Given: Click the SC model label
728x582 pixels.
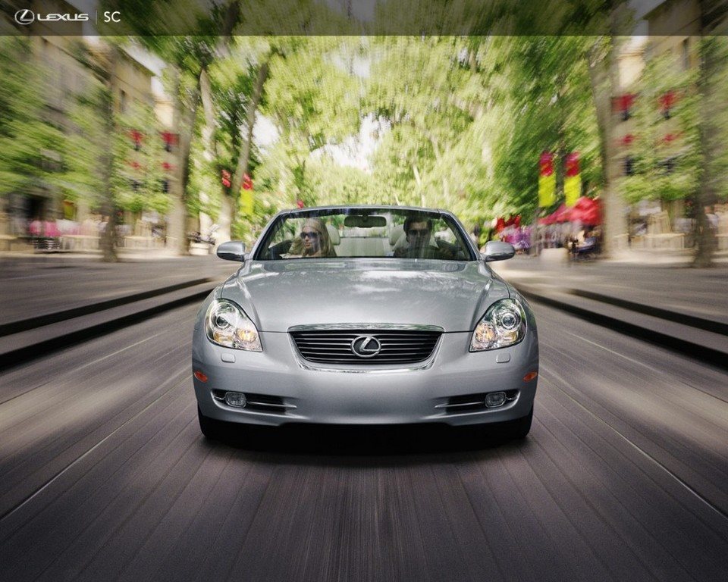Looking at the screenshot, I should (112, 17).
